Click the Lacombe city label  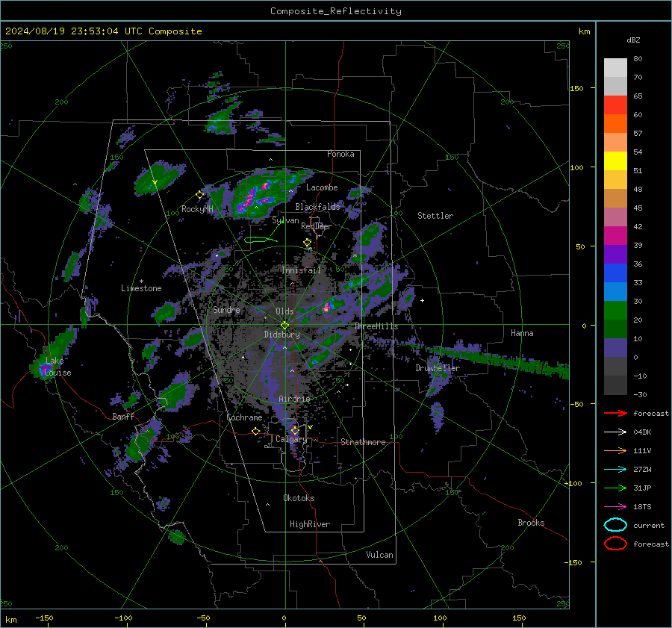[322, 187]
